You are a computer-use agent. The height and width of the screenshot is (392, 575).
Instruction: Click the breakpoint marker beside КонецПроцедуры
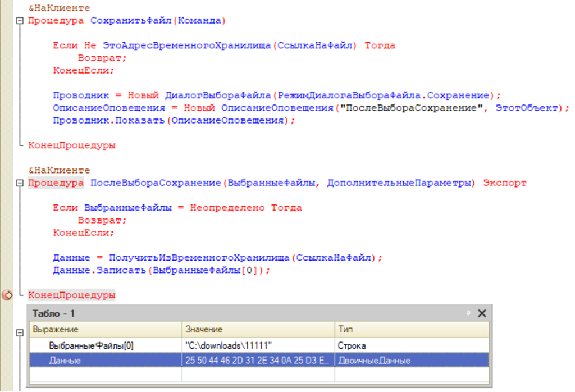pyautogui.click(x=7, y=295)
